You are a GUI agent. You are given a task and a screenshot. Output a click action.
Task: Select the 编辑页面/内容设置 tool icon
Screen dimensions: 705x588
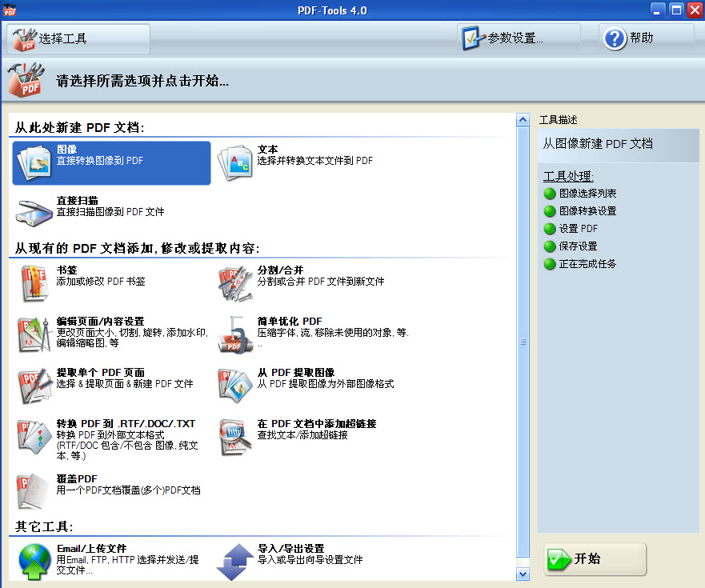(34, 334)
